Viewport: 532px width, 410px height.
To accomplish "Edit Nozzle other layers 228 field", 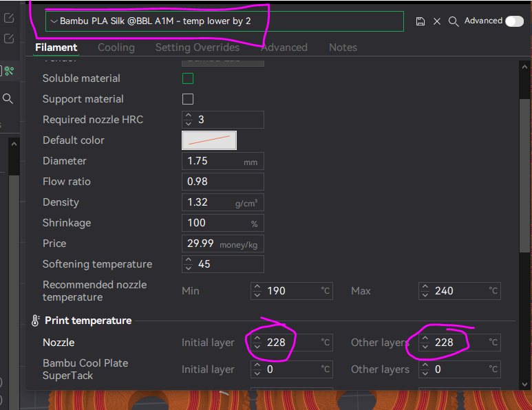I will pos(460,343).
